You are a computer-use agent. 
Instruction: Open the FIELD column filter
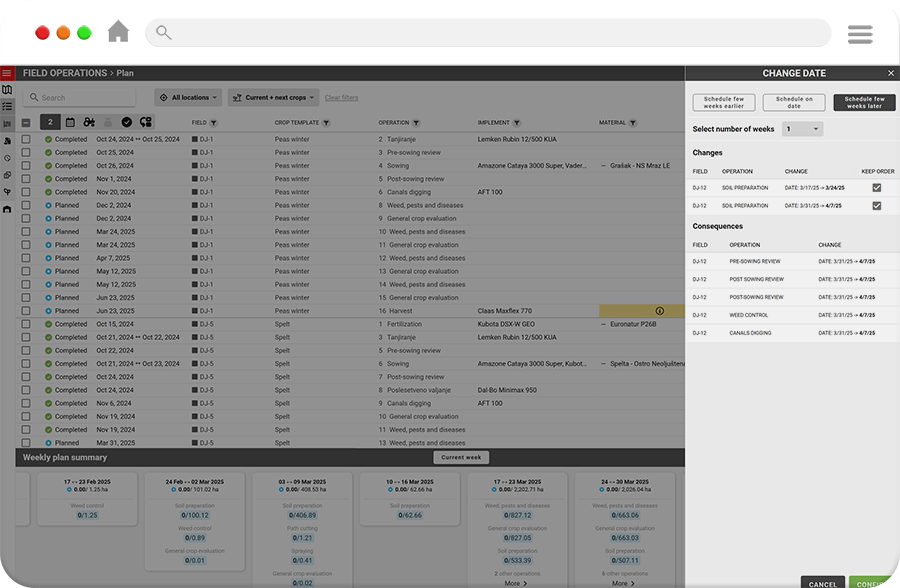214,123
